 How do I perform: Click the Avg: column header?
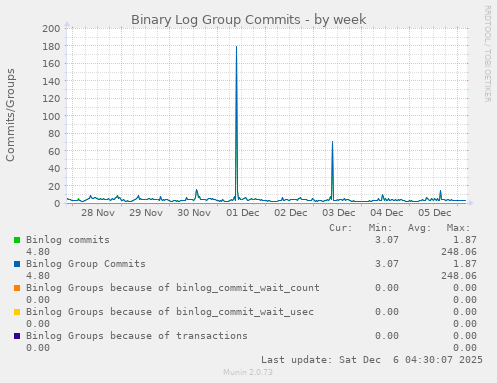tap(419, 228)
